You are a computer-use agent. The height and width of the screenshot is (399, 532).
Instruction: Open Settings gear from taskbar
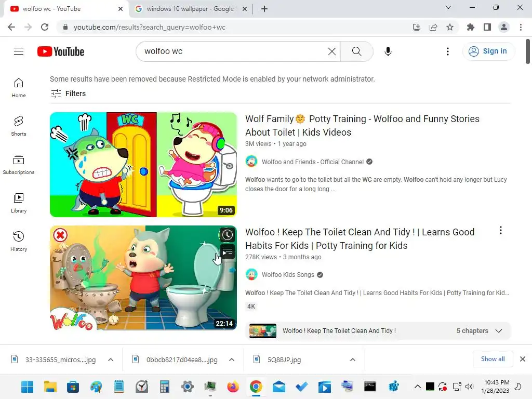(187, 387)
